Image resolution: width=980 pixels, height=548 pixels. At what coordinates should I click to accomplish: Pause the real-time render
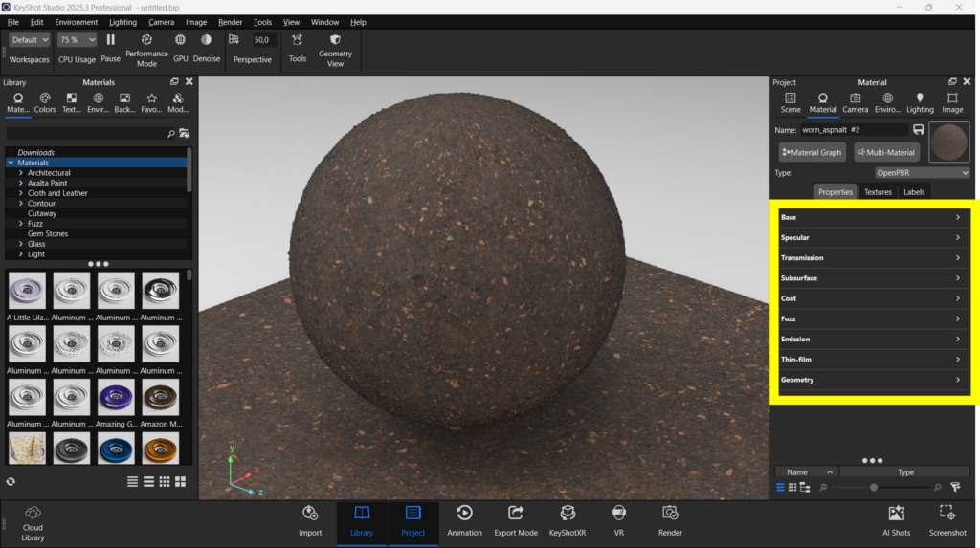(x=110, y=40)
